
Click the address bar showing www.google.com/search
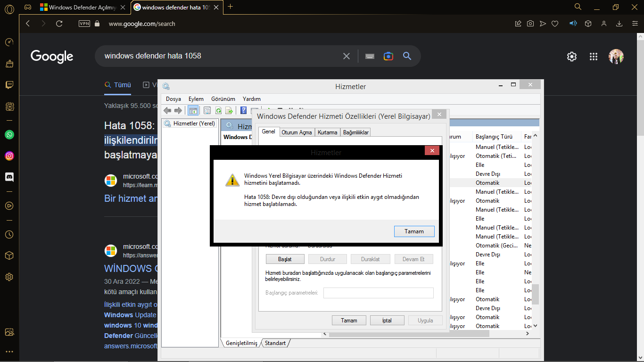[x=142, y=24]
